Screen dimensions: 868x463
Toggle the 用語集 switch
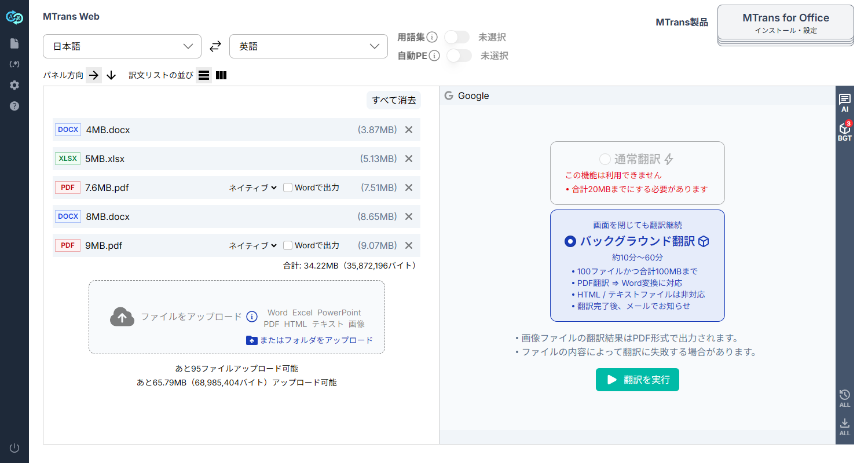click(x=457, y=37)
